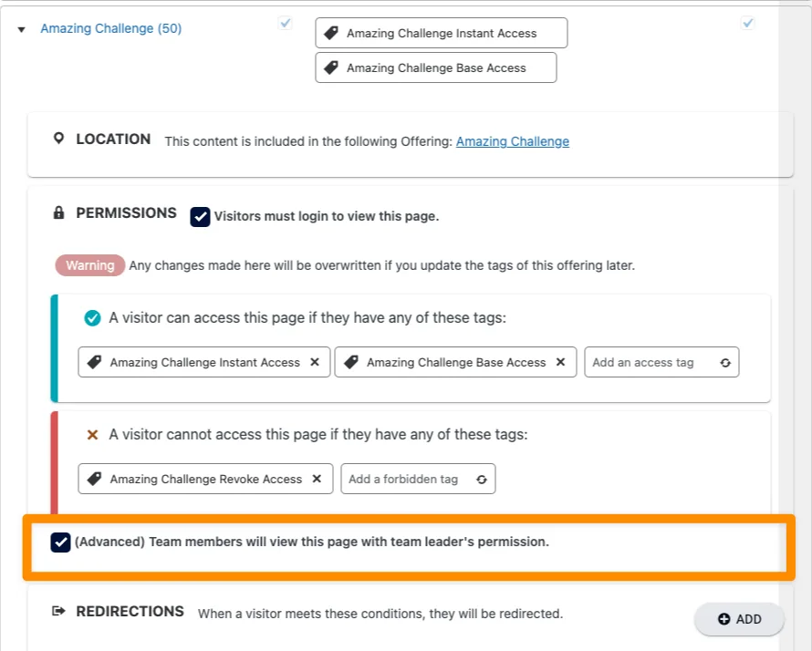Toggle Team members team leader's permission checkbox

pyautogui.click(x=60, y=542)
